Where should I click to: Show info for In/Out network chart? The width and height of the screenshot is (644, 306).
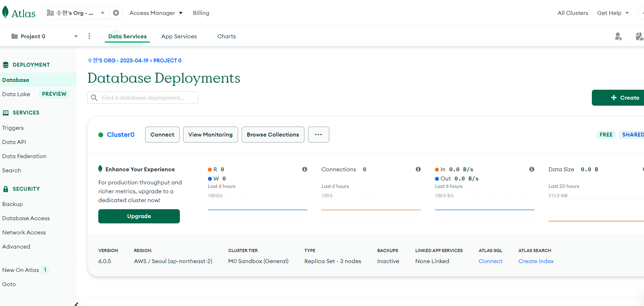532,169
